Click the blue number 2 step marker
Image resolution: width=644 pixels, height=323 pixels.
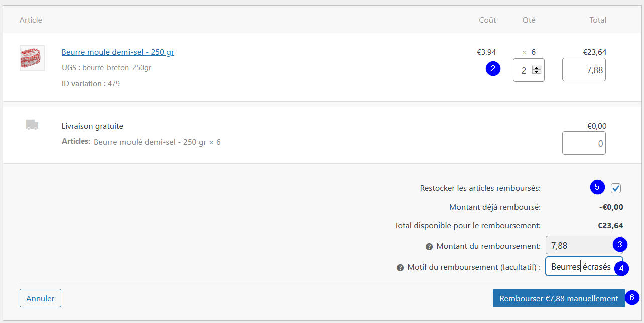493,69
